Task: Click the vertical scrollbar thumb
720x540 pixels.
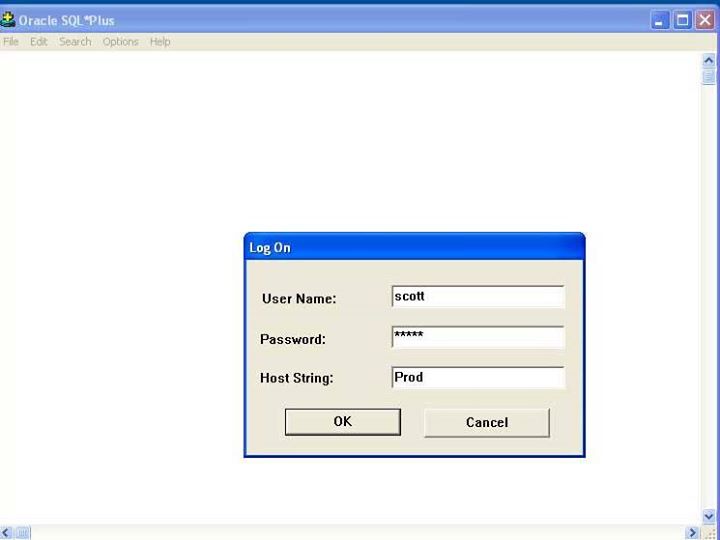Action: point(709,77)
